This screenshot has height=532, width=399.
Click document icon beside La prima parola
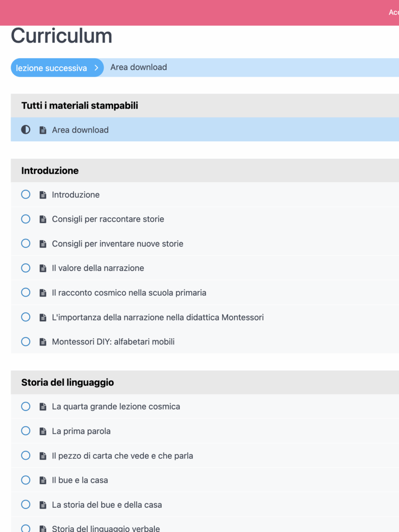[x=43, y=431]
